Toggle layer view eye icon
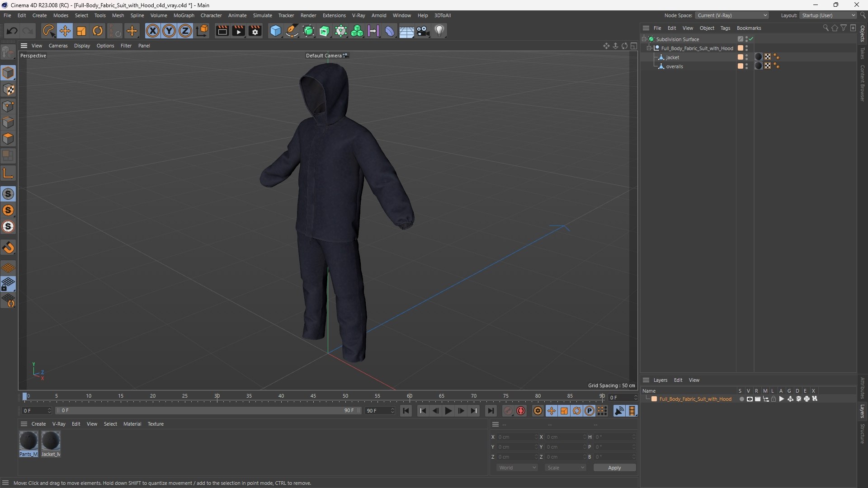Screen dimensions: 868x488 (x=750, y=399)
